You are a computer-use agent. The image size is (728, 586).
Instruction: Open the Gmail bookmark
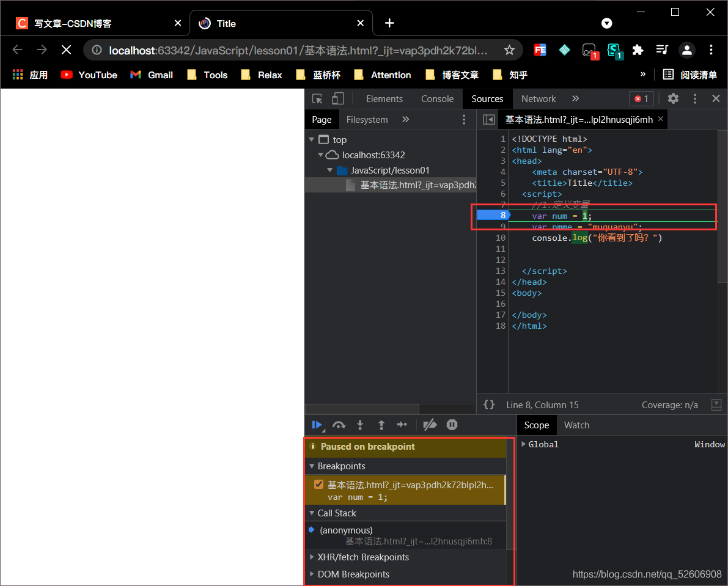(x=152, y=75)
